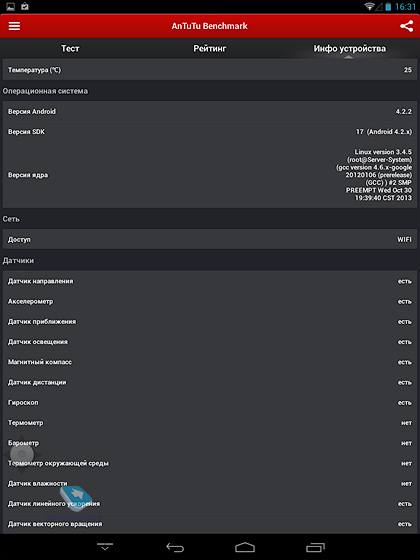This screenshot has height=560, width=420.
Task: Open the recent apps navigation button
Action: point(315,547)
